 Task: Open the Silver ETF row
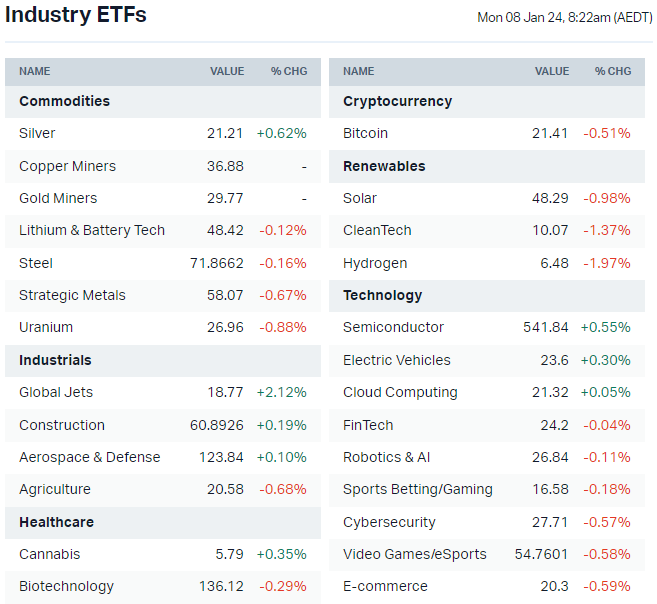pos(37,133)
